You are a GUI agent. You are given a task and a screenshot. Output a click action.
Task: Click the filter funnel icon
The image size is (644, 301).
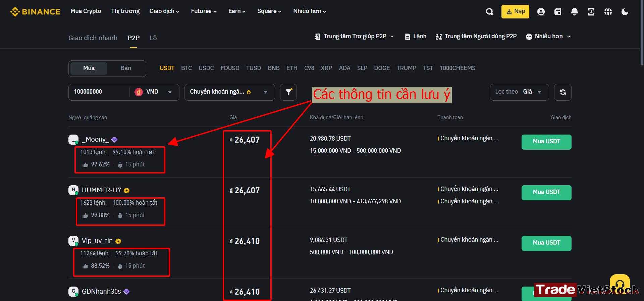(288, 92)
